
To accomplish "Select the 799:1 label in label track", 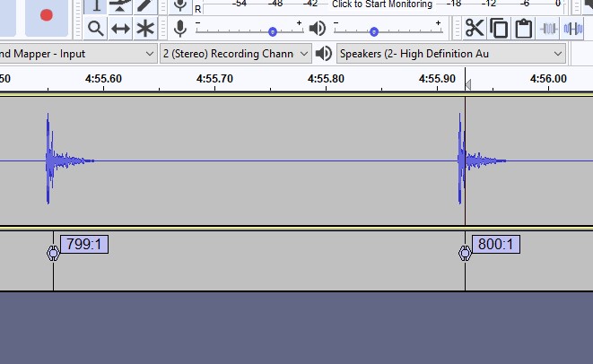I will (83, 244).
